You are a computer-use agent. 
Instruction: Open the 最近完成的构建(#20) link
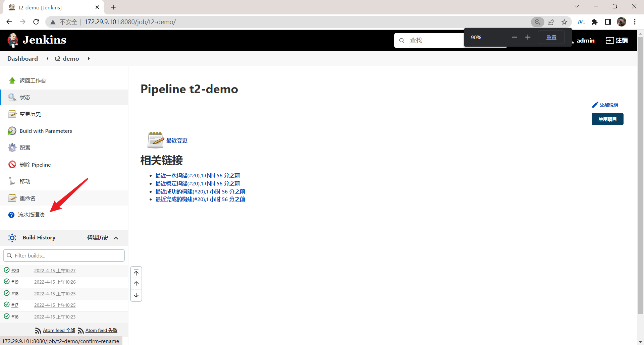[x=200, y=199]
